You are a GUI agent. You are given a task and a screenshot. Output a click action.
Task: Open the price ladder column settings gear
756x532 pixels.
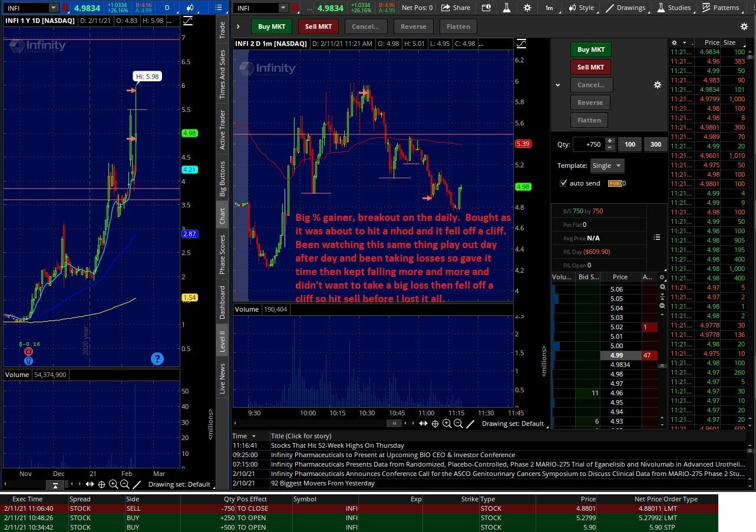coord(663,277)
